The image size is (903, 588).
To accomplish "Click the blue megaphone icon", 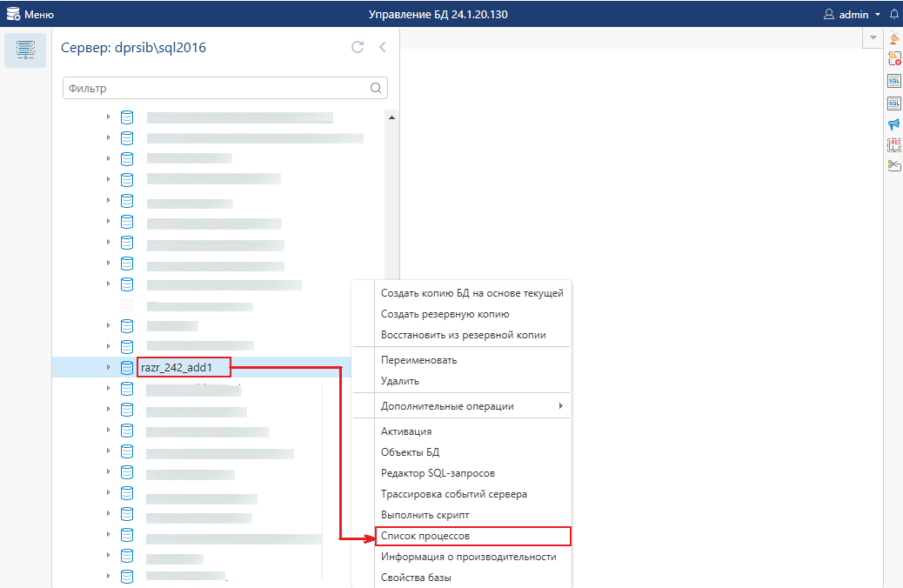I will pos(893,124).
